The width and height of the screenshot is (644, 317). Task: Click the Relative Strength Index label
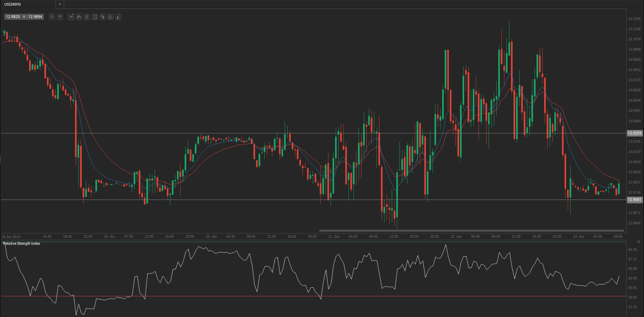pyautogui.click(x=22, y=244)
